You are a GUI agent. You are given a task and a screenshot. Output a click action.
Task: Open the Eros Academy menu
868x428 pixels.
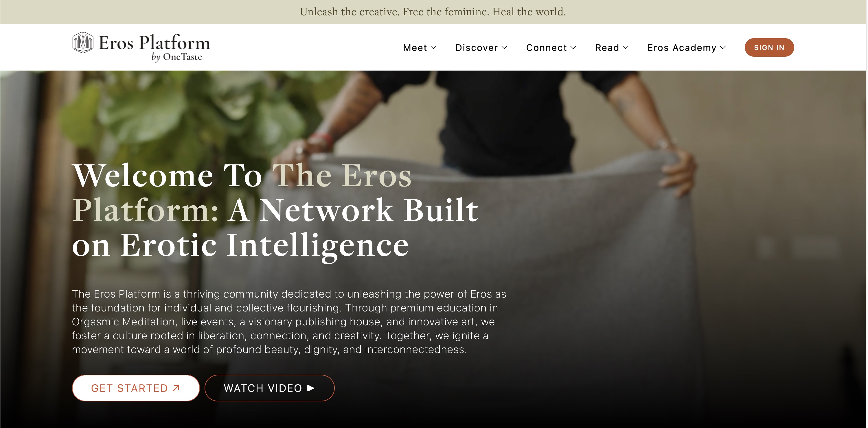[x=687, y=47]
